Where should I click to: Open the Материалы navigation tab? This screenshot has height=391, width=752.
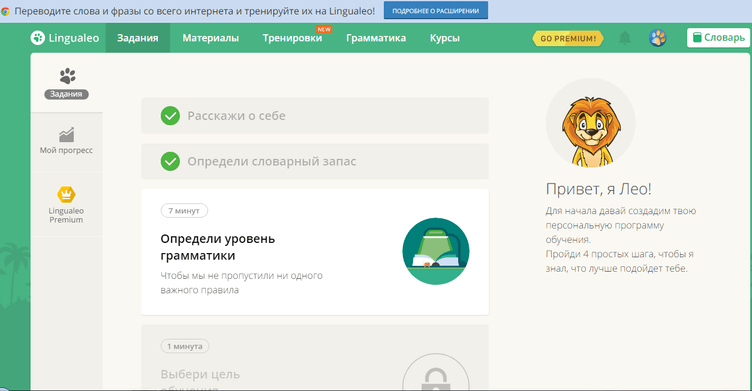(211, 38)
